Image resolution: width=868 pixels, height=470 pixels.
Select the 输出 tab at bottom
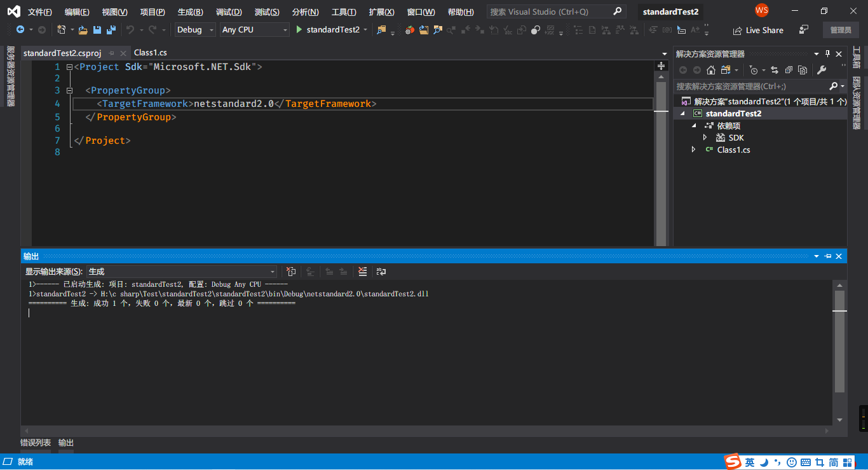(x=66, y=443)
